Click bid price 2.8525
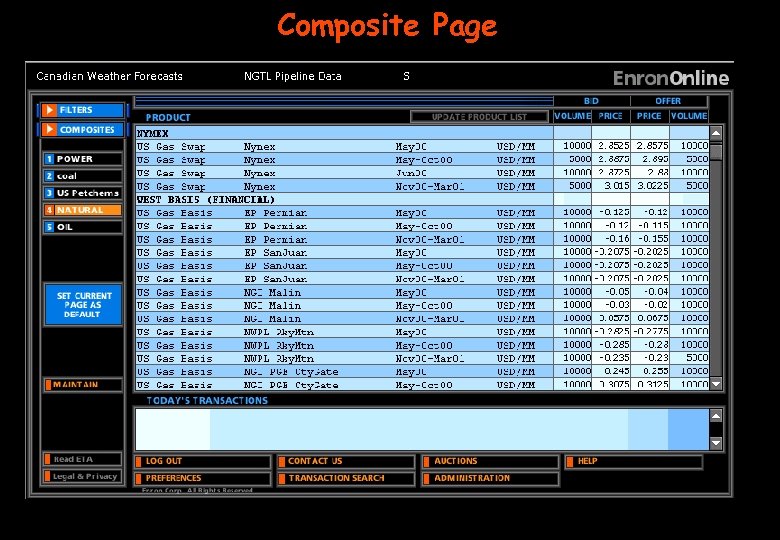Image resolution: width=780 pixels, height=540 pixels. pos(611,146)
